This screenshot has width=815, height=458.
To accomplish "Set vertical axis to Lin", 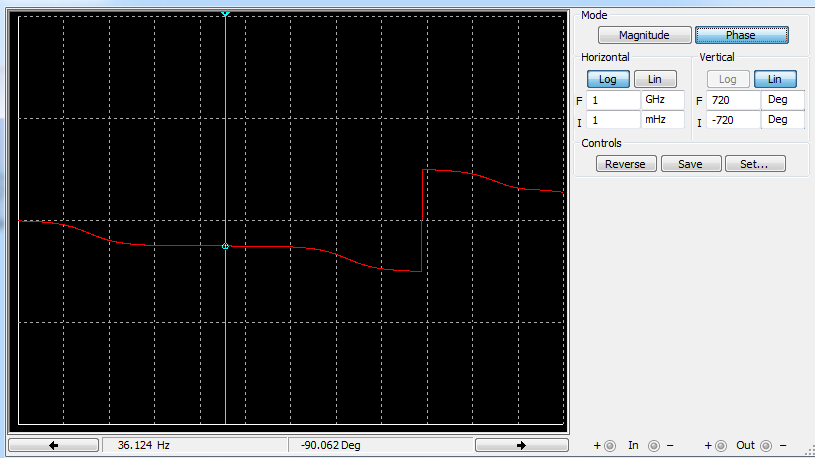I will pos(775,79).
